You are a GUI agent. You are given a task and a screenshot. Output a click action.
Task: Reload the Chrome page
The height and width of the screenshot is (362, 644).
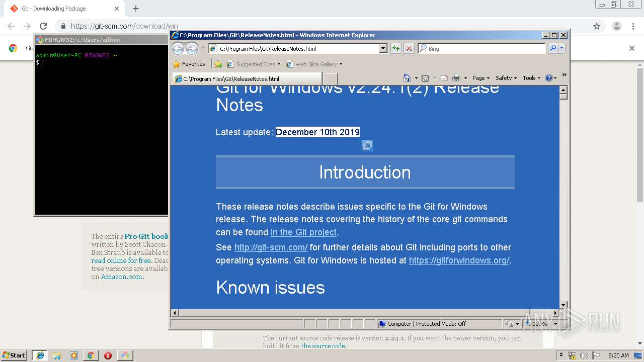click(43, 26)
